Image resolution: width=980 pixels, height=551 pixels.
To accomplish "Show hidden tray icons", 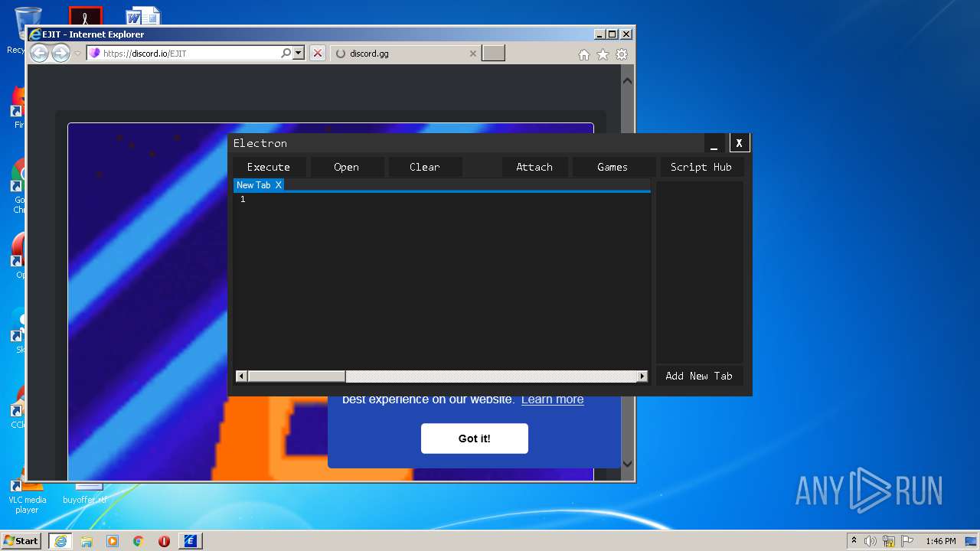I will pos(854,541).
